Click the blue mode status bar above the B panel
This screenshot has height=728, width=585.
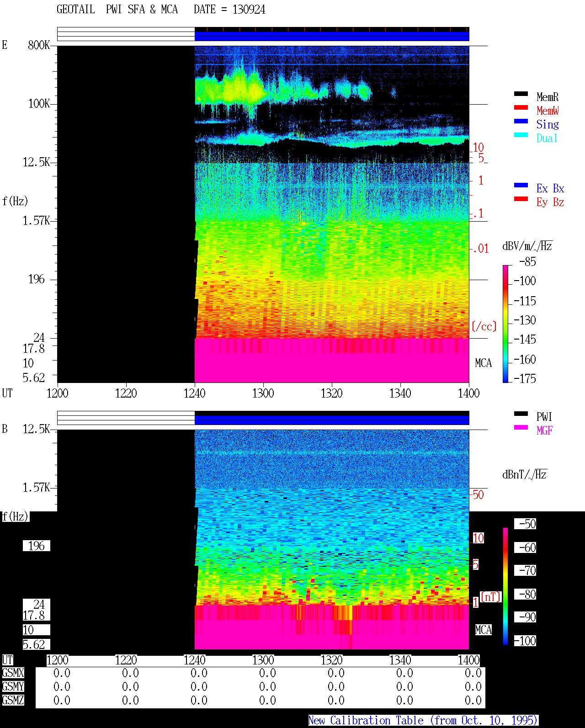tap(332, 420)
